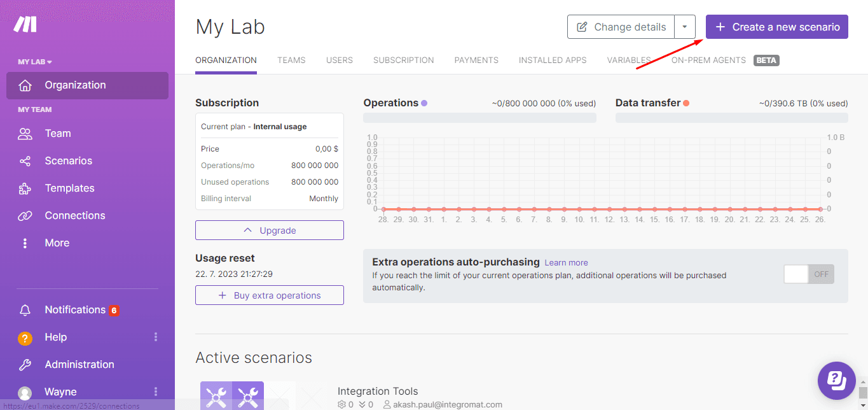This screenshot has height=410, width=868.
Task: Toggle extra operations auto-purchasing switch
Action: [808, 274]
